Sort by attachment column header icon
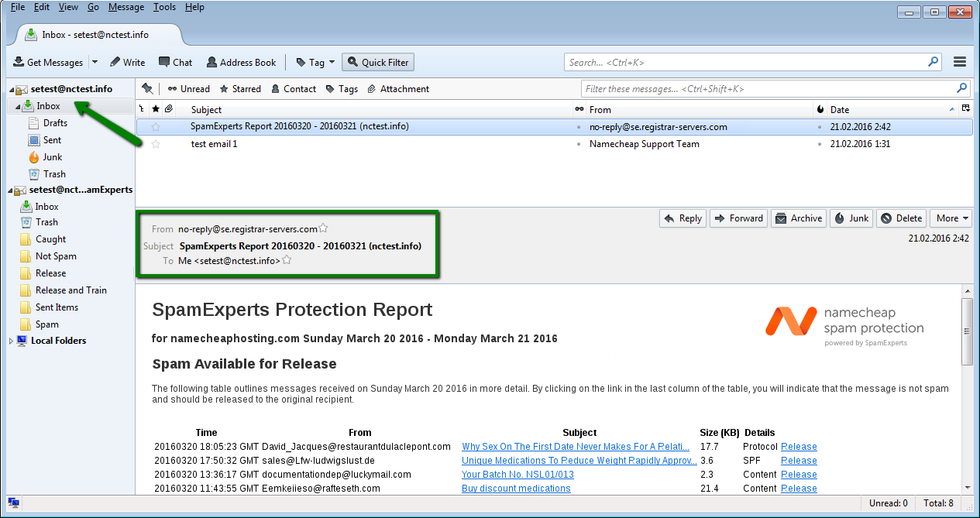Image resolution: width=980 pixels, height=518 pixels. pos(169,110)
